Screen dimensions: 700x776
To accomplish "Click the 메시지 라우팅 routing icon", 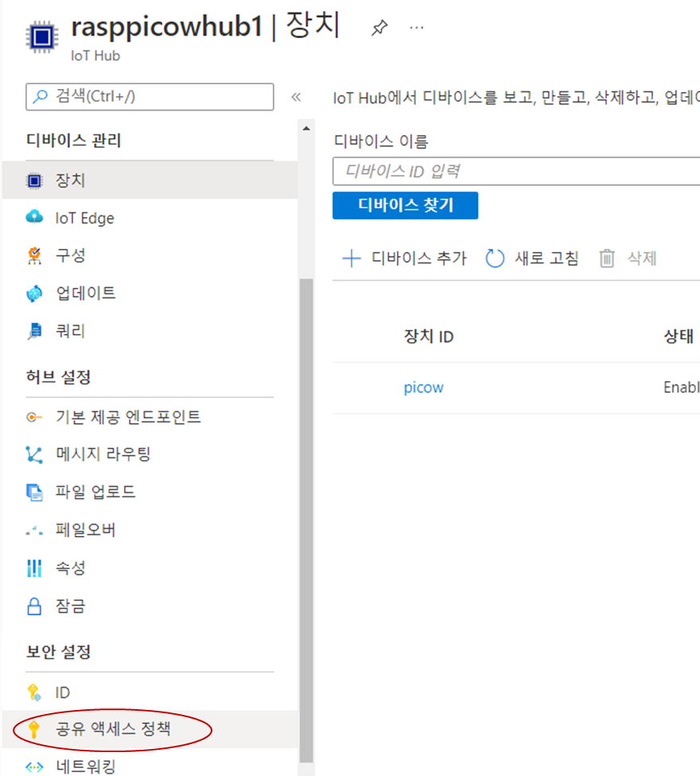I will coord(34,455).
